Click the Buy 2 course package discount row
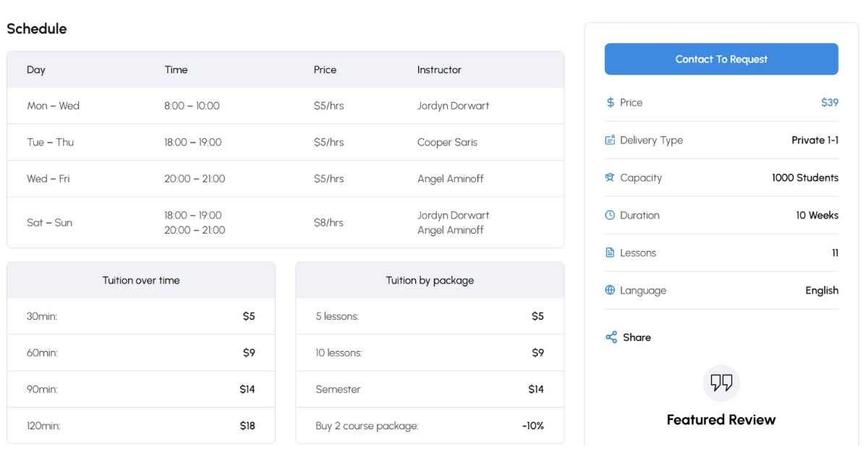 coord(428,426)
